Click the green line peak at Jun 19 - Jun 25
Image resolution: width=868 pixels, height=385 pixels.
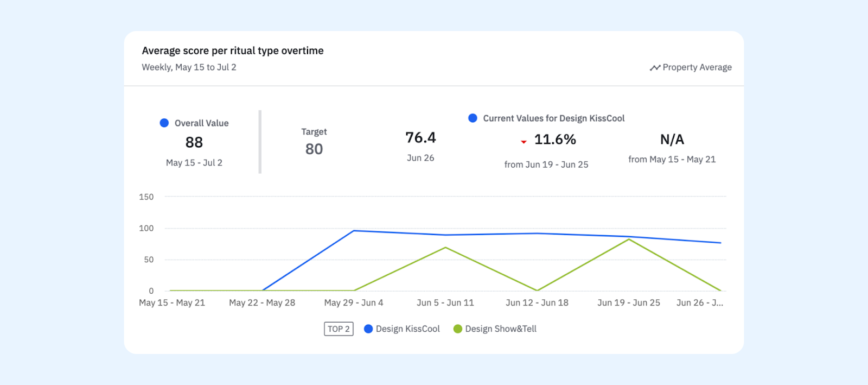(x=629, y=239)
